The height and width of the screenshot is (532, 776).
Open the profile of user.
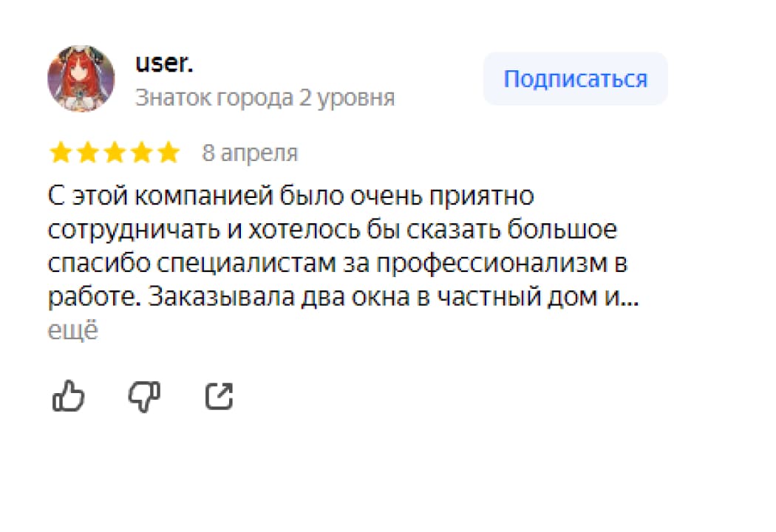164,64
